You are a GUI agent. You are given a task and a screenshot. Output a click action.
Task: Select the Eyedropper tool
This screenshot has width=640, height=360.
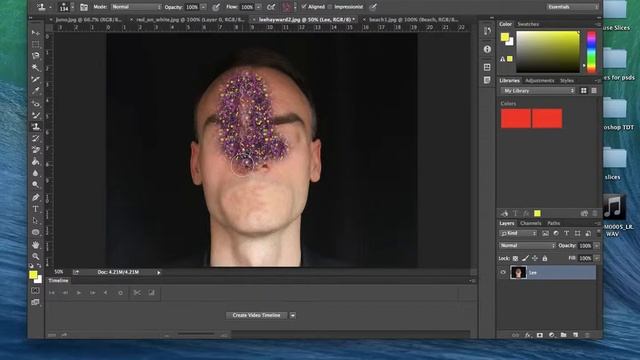pyautogui.click(x=36, y=91)
